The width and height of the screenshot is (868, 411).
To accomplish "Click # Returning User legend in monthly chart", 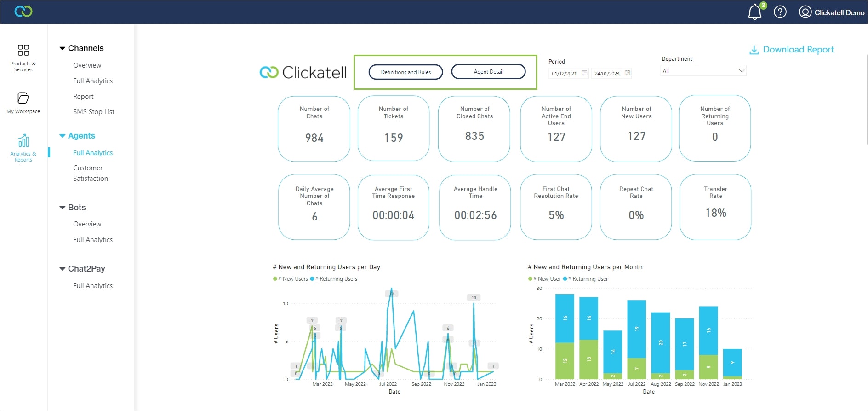I will click(x=586, y=279).
